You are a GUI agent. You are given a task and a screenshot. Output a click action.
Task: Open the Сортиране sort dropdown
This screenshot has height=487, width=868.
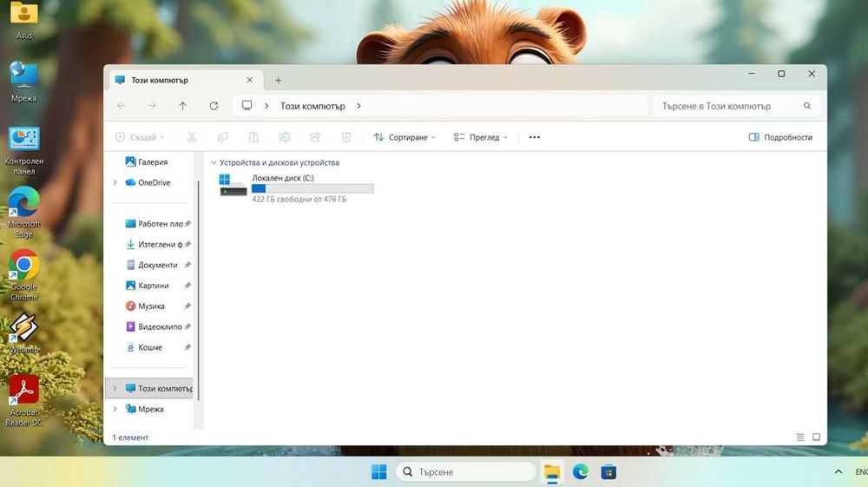point(404,137)
